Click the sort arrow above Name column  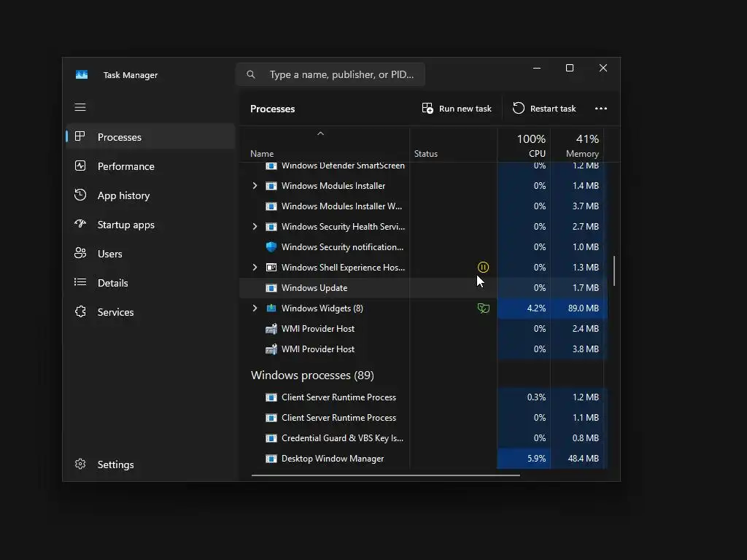321,134
